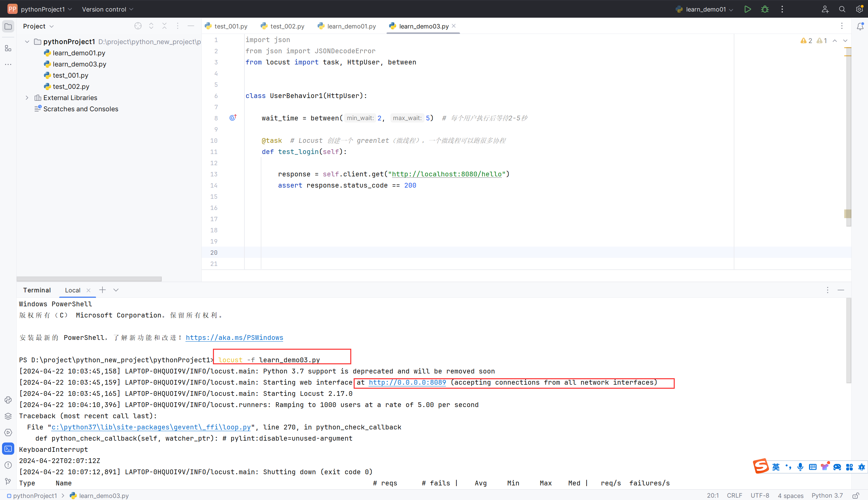Click the terminal vertical scrollbar thumb
868x500 pixels.
[x=848, y=340]
